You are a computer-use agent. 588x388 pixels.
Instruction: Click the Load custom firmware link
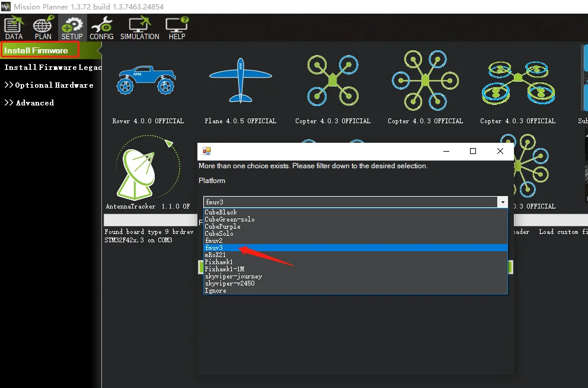tap(563, 232)
